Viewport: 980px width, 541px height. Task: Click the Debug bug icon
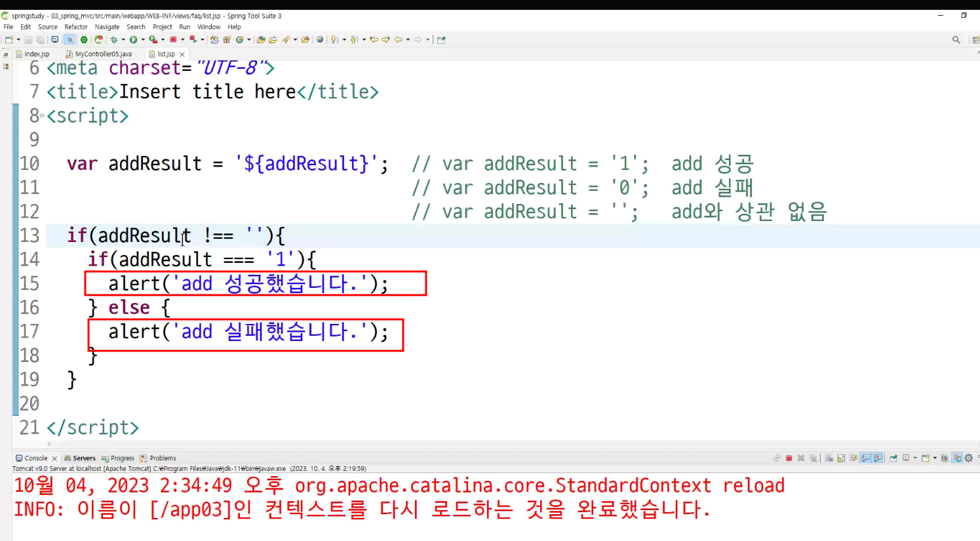[x=114, y=39]
